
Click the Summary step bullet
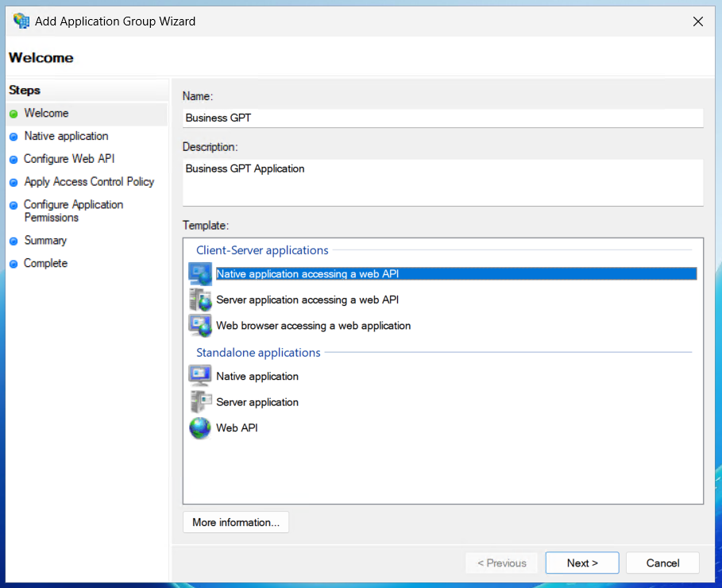(x=14, y=241)
